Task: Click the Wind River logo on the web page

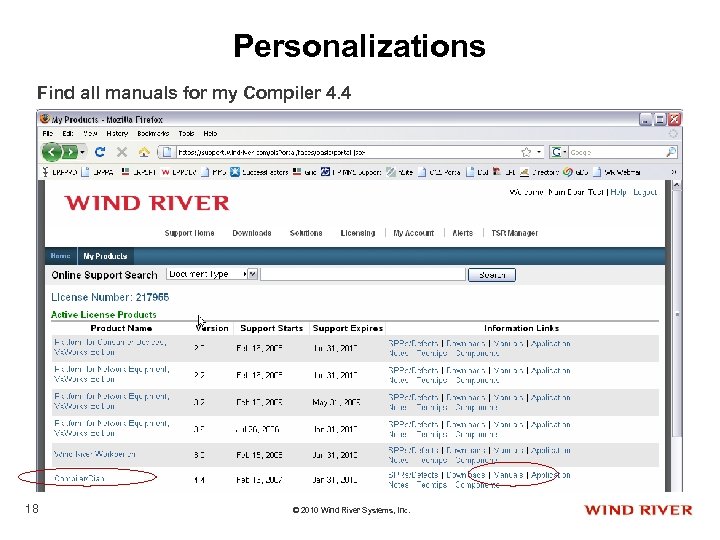Action: (x=146, y=203)
